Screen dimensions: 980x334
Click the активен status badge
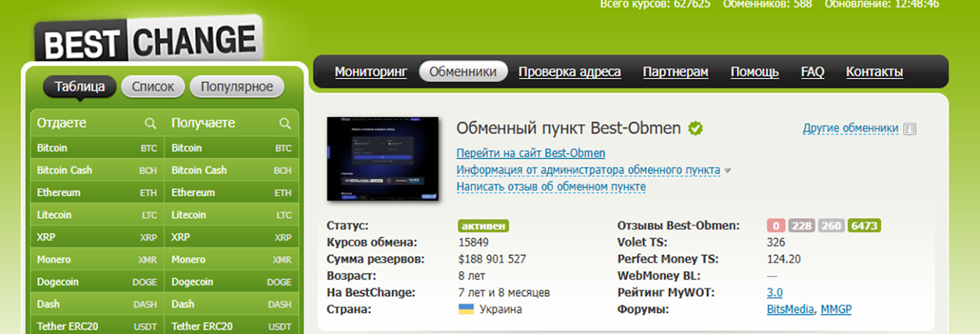click(483, 226)
